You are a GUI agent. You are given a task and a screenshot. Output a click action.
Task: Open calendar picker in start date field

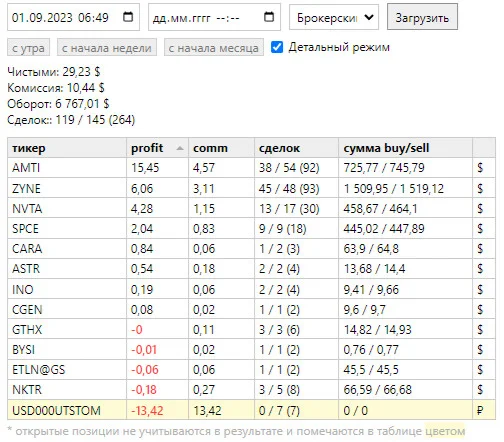tap(128, 17)
